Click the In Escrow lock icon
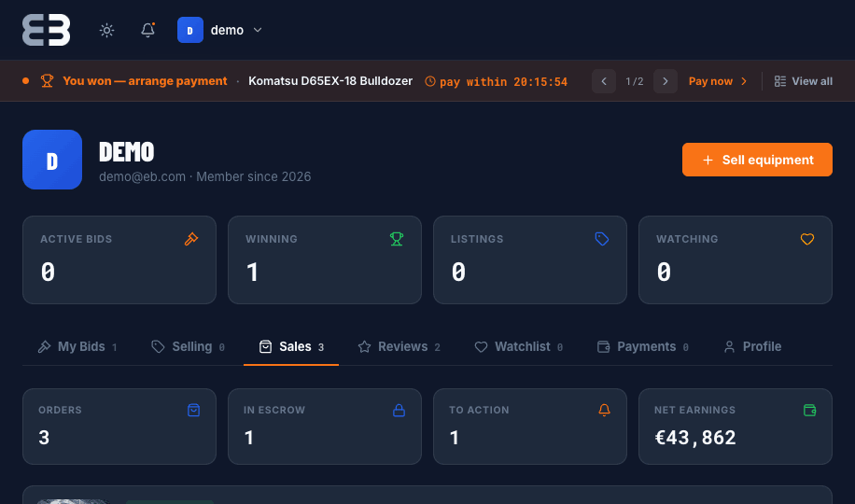 click(x=399, y=410)
